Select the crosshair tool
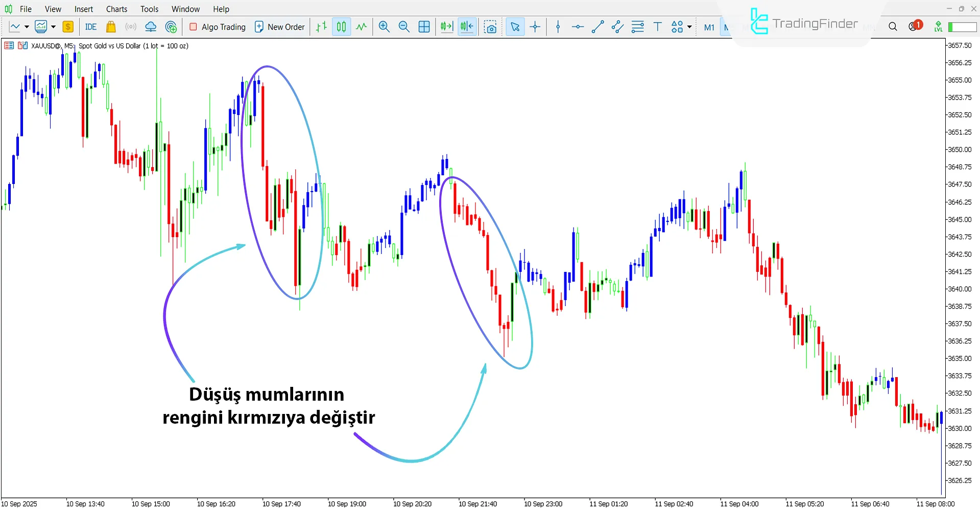 pos(535,27)
